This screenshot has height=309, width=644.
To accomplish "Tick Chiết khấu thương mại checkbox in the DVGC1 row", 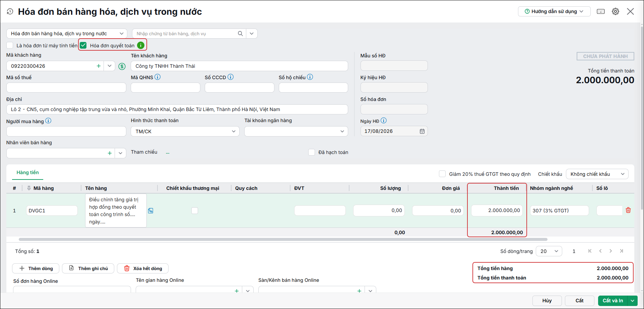I will click(x=195, y=211).
